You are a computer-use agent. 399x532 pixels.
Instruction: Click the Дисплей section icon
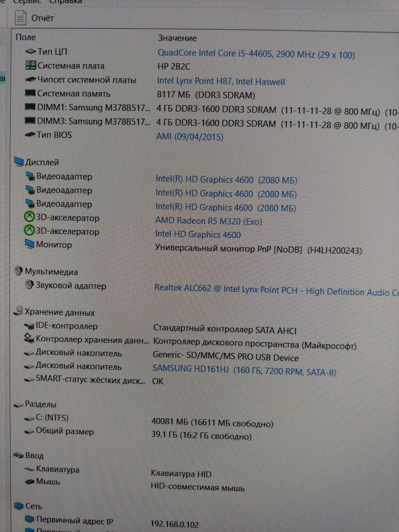coord(19,162)
